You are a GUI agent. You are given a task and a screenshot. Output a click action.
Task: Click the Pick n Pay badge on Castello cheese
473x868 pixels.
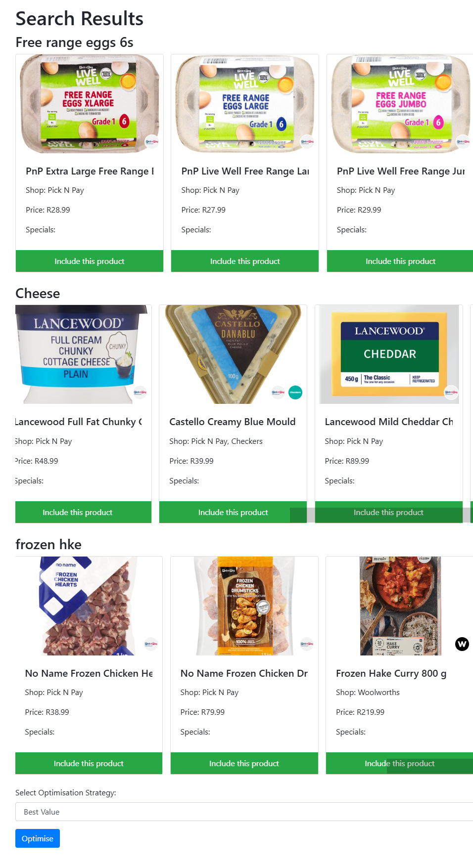pyautogui.click(x=278, y=392)
